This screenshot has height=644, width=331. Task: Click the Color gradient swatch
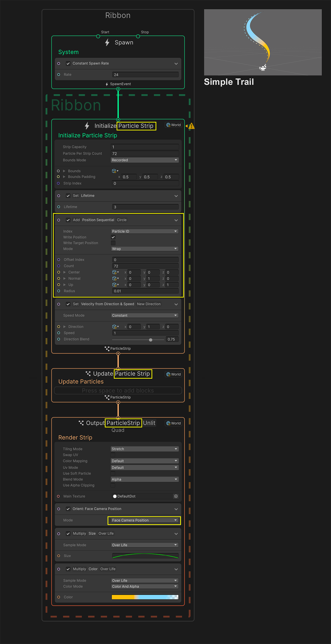(145, 597)
